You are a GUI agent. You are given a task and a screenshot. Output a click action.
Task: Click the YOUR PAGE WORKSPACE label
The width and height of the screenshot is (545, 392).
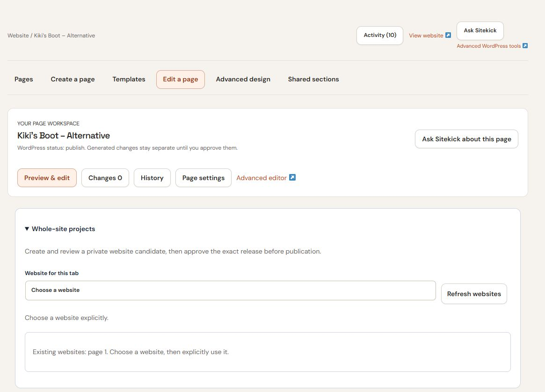coord(48,123)
